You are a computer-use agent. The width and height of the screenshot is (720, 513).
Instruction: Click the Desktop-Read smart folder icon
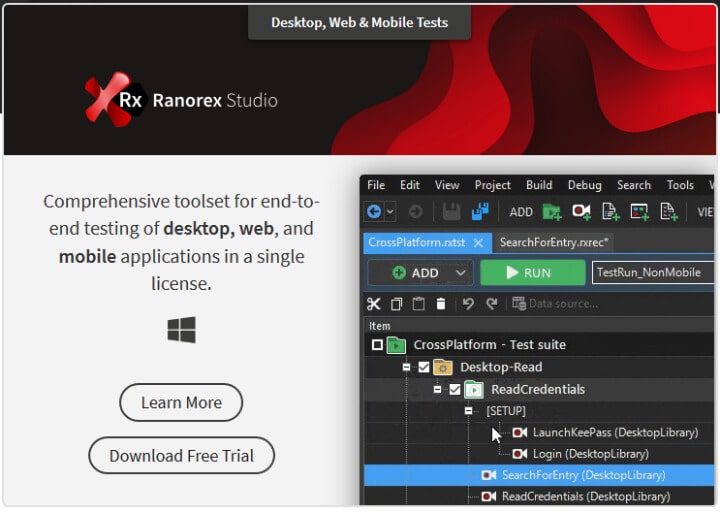(x=443, y=367)
